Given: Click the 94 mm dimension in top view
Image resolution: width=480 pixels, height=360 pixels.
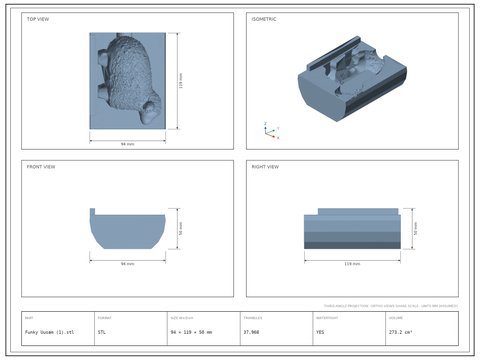Looking at the screenshot, I should click(x=127, y=144).
